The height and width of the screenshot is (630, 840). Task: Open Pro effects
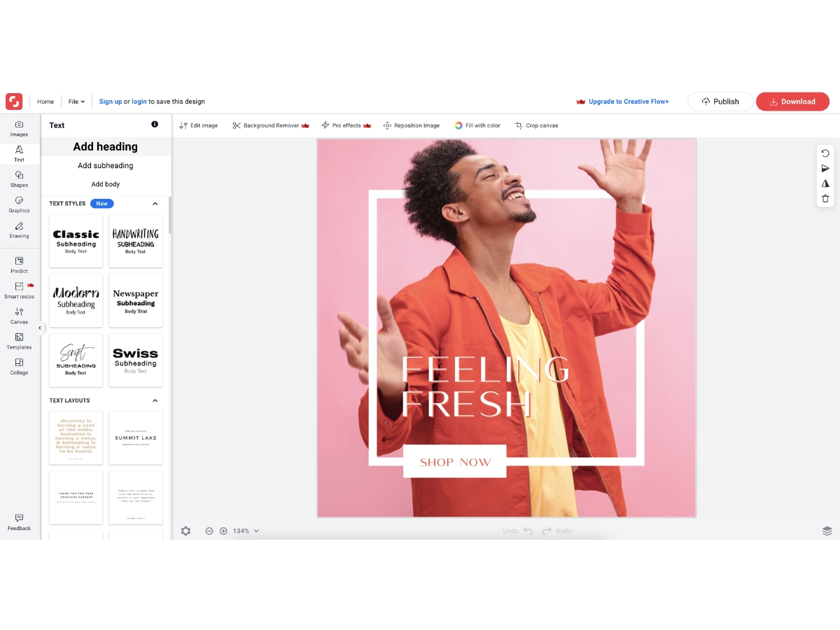click(x=346, y=125)
